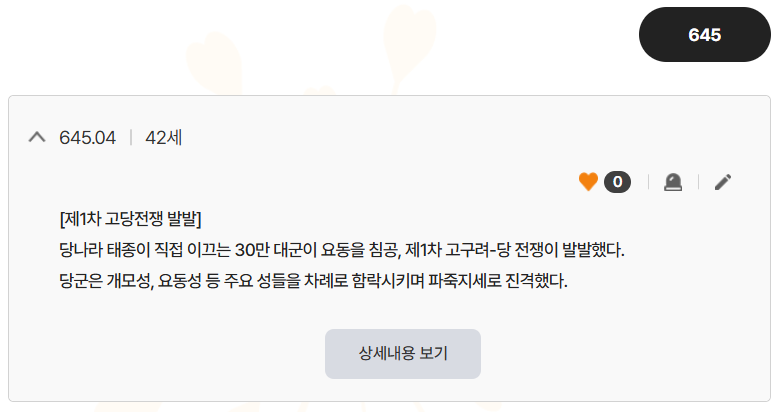This screenshot has width=780, height=412.
Task: Click the divider between like count and siren
Action: pos(648,182)
